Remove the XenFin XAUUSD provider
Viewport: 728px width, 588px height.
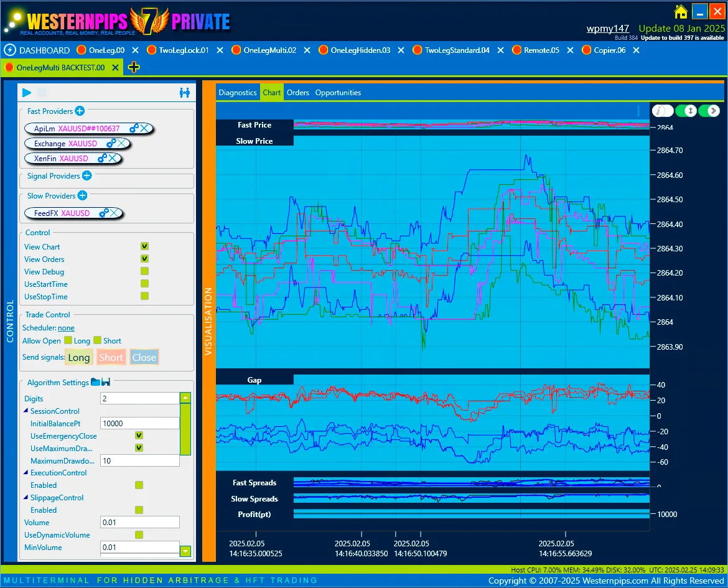[x=113, y=159]
